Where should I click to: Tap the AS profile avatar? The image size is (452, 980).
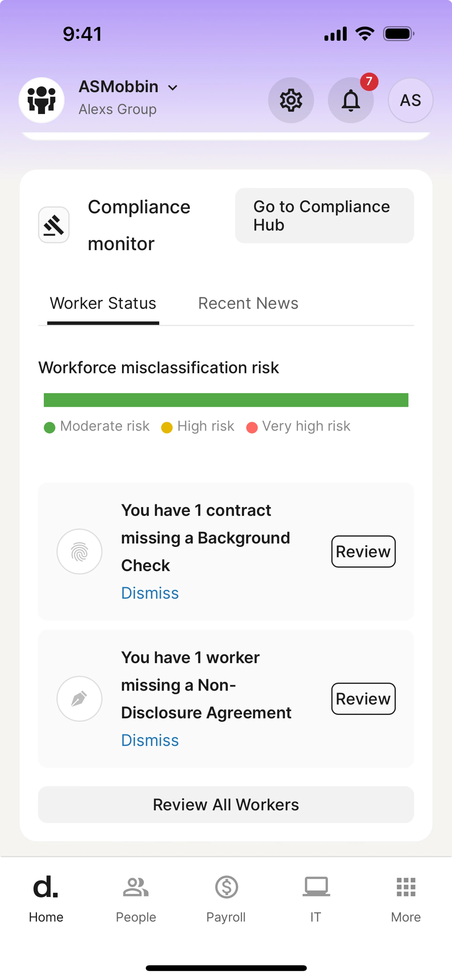(x=410, y=100)
